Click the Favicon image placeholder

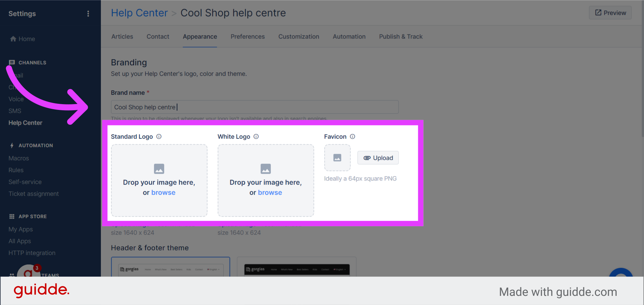pyautogui.click(x=337, y=158)
